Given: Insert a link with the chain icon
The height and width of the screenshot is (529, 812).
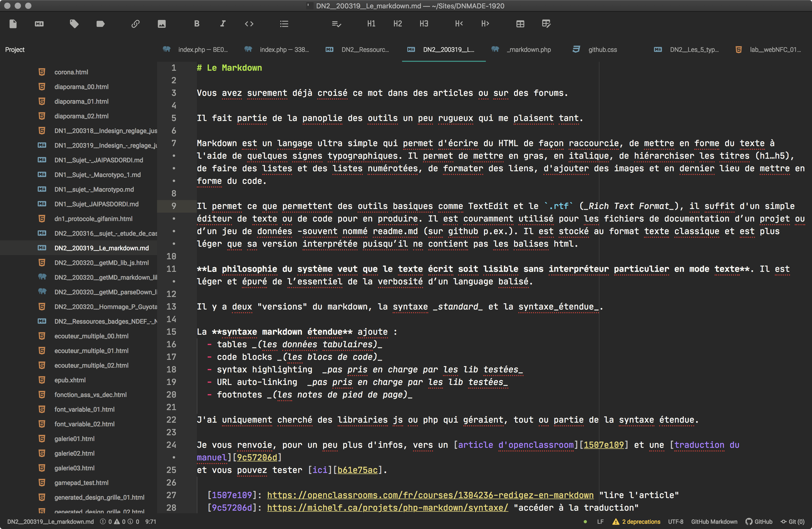Looking at the screenshot, I should [135, 24].
